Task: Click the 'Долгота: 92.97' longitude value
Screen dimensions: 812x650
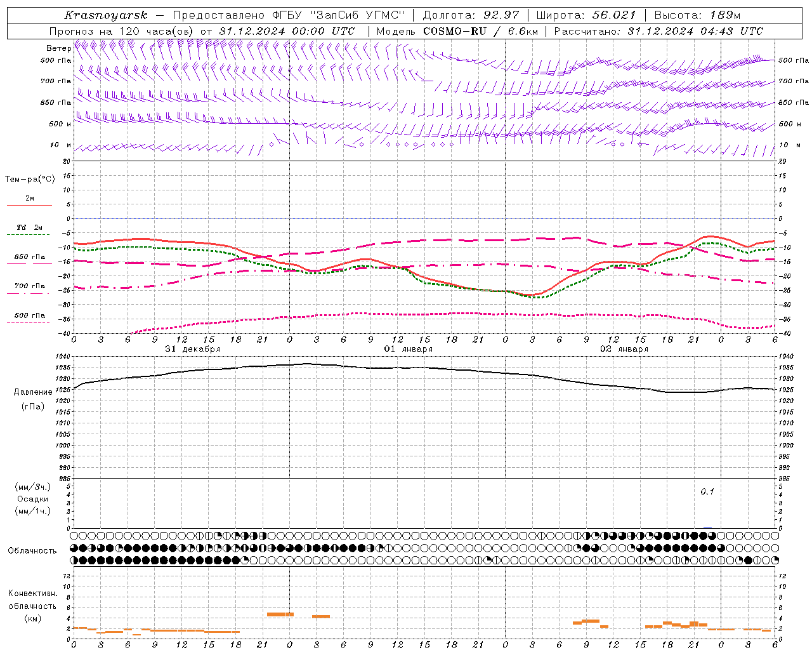Action: click(471, 15)
